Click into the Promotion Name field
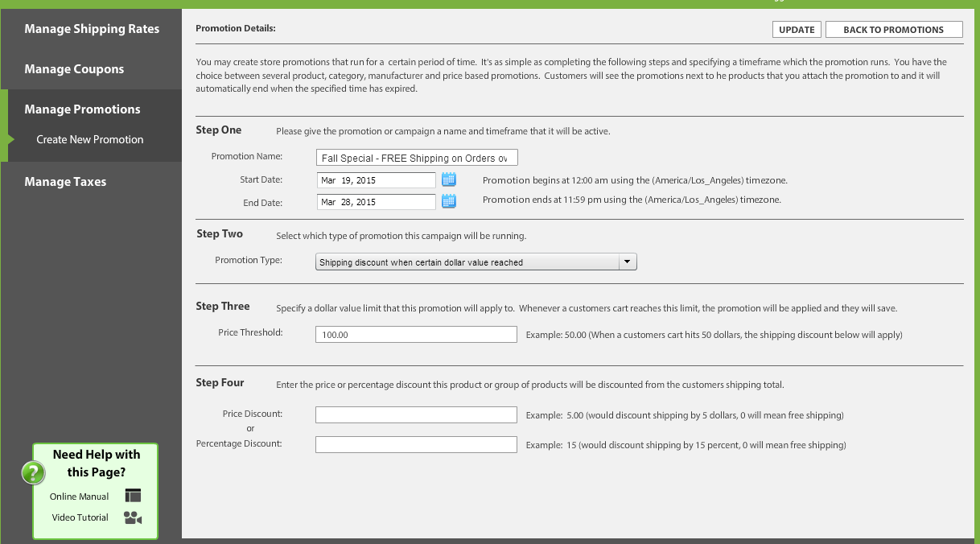 tap(417, 158)
